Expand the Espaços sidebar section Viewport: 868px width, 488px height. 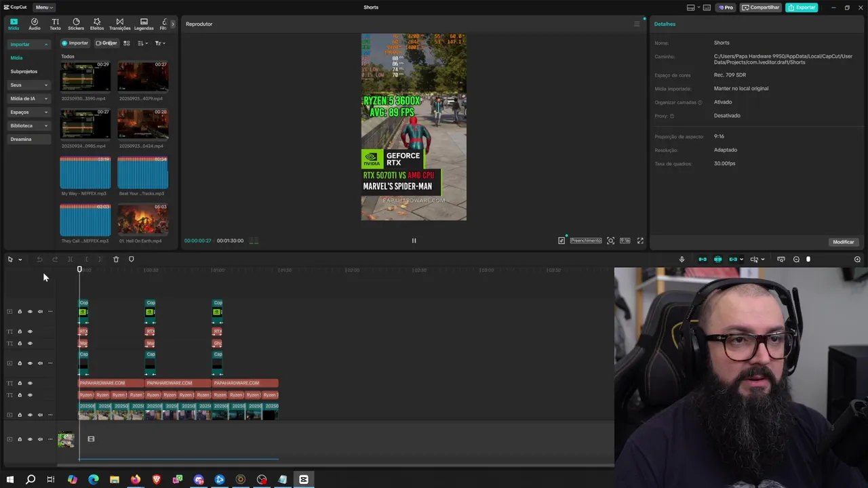(28, 112)
